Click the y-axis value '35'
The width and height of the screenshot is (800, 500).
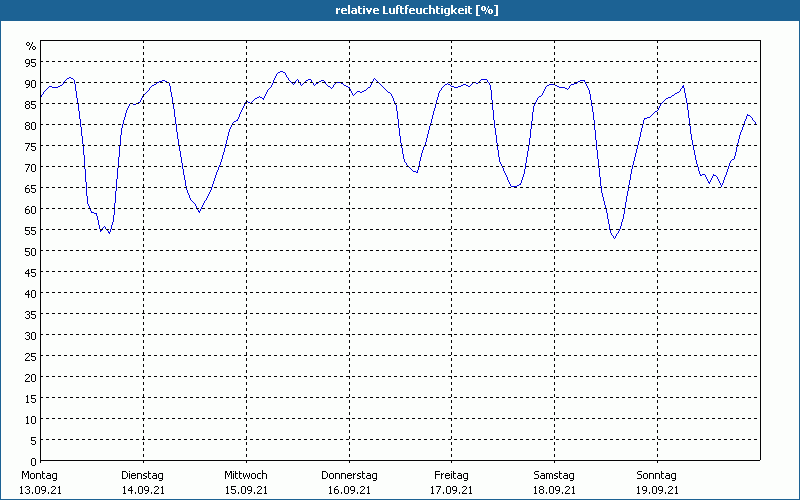tap(31, 314)
